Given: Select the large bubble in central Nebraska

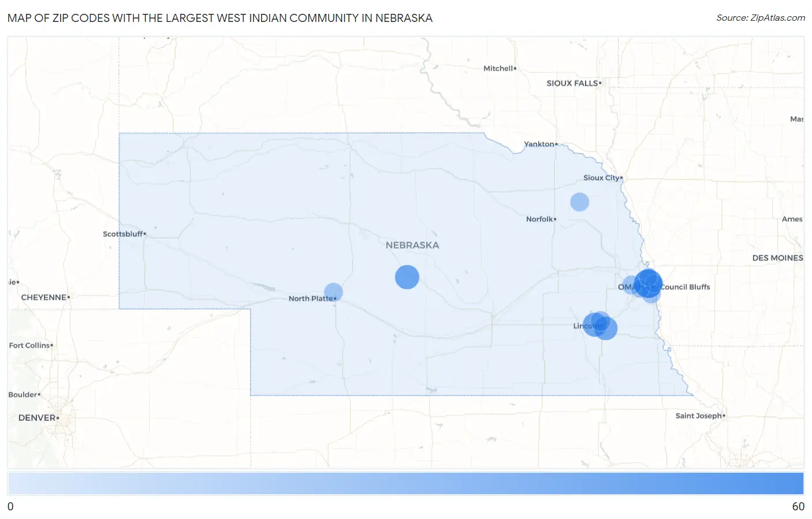Looking at the screenshot, I should [407, 277].
